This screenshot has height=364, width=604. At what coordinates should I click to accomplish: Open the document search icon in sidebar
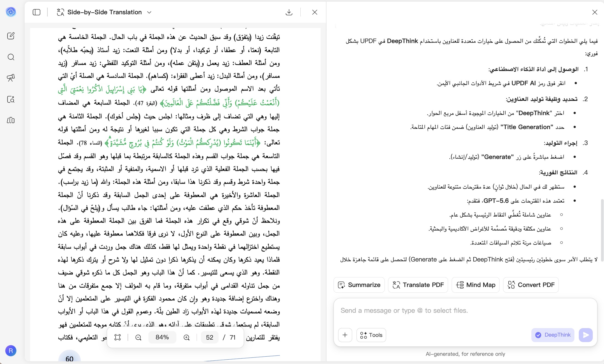click(11, 99)
